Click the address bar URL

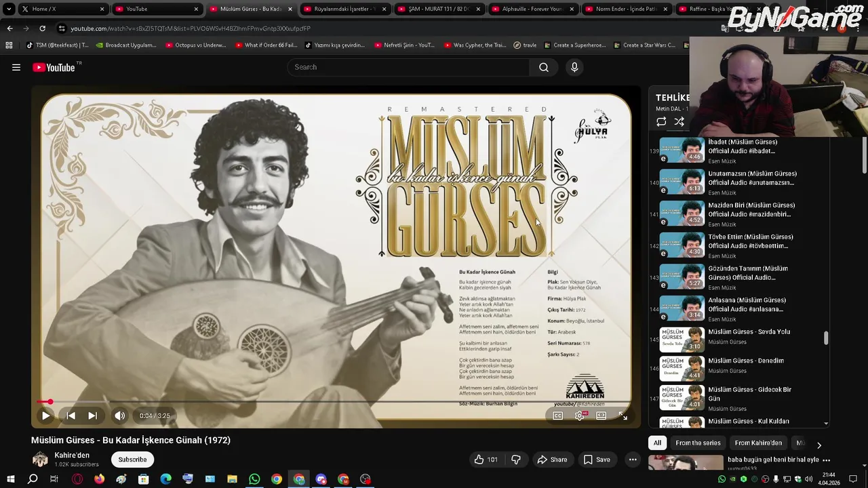coord(191,28)
